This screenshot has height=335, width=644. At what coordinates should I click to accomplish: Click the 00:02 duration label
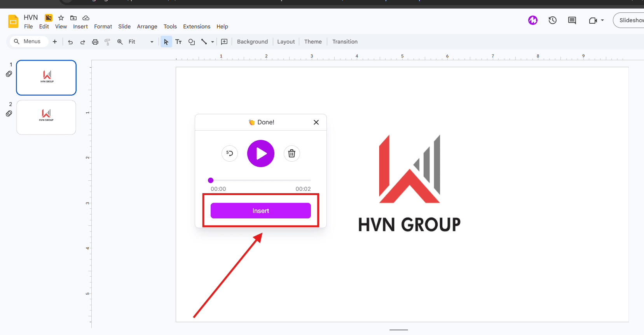coord(303,189)
